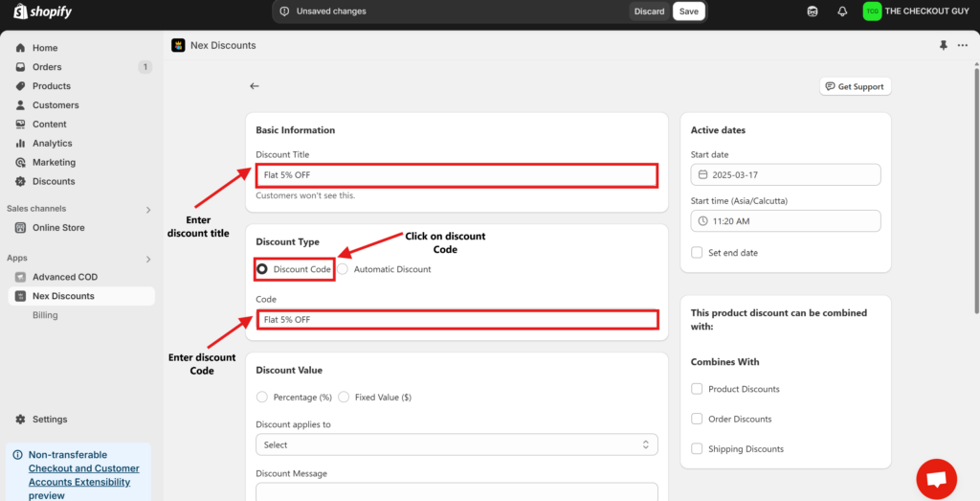Click the notification bell icon
The height and width of the screenshot is (501, 980).
point(842,11)
